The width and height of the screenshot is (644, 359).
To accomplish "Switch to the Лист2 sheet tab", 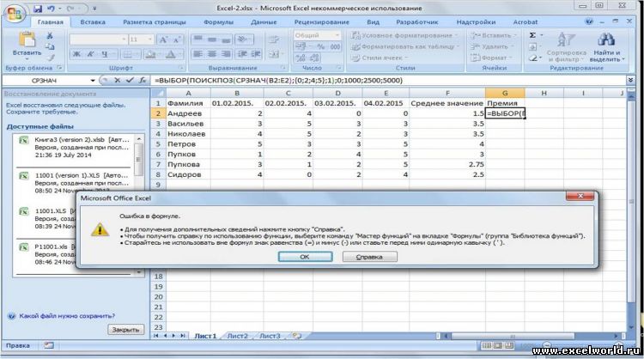I will point(238,336).
